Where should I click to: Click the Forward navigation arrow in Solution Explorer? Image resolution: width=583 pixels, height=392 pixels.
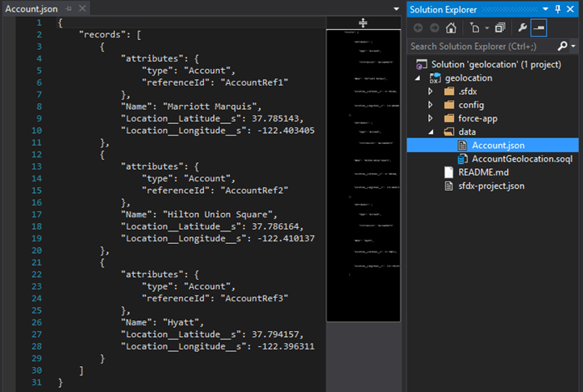coord(434,27)
